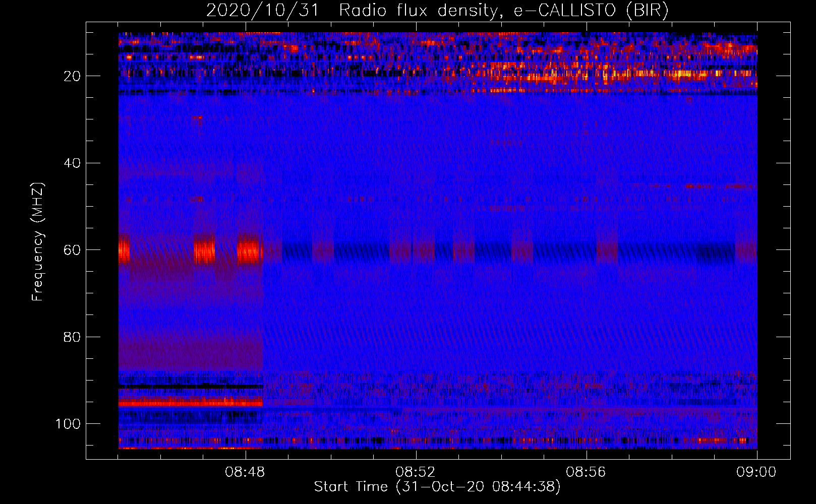Click the 'Start Time (31-Oct-20 08:44:38)' label

tap(437, 487)
